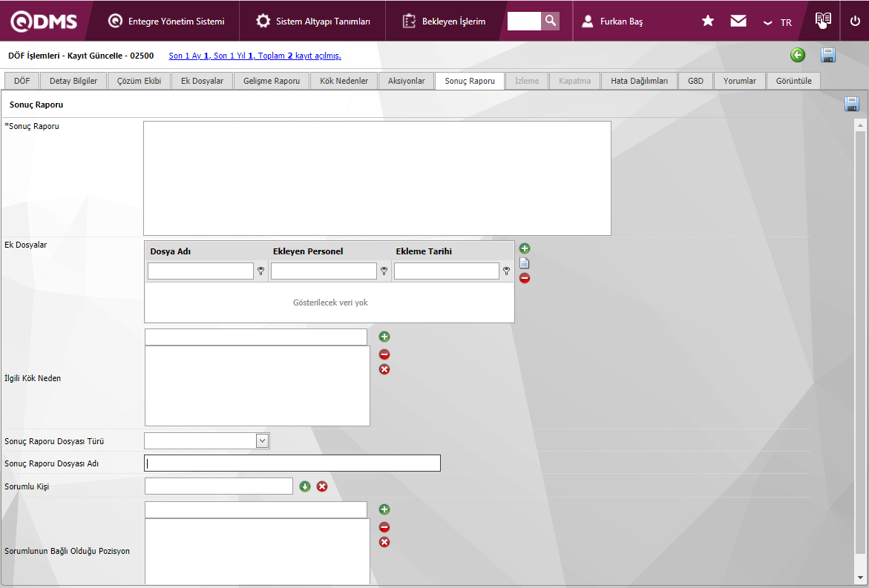Click the top bar search input field
This screenshot has height=588, width=869.
tap(524, 21)
